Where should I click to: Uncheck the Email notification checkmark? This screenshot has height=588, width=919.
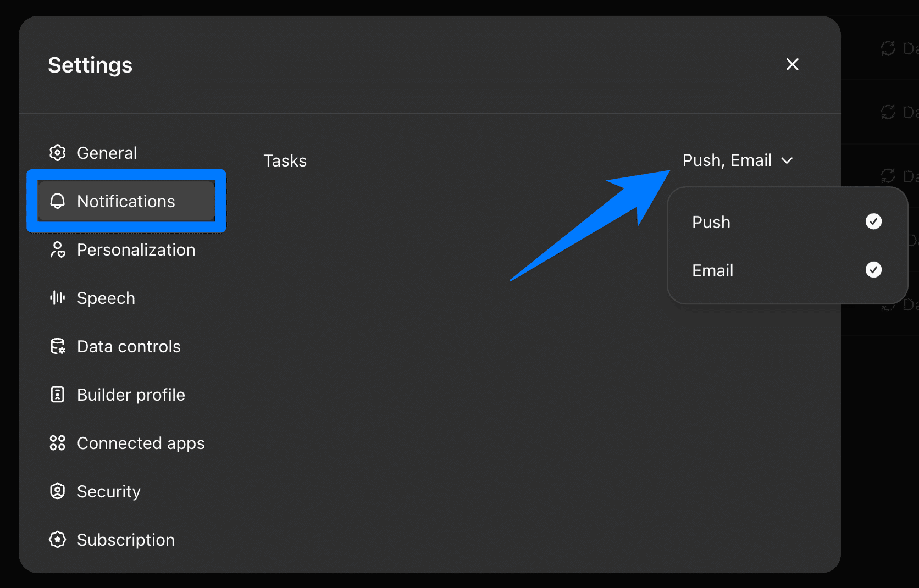point(873,270)
